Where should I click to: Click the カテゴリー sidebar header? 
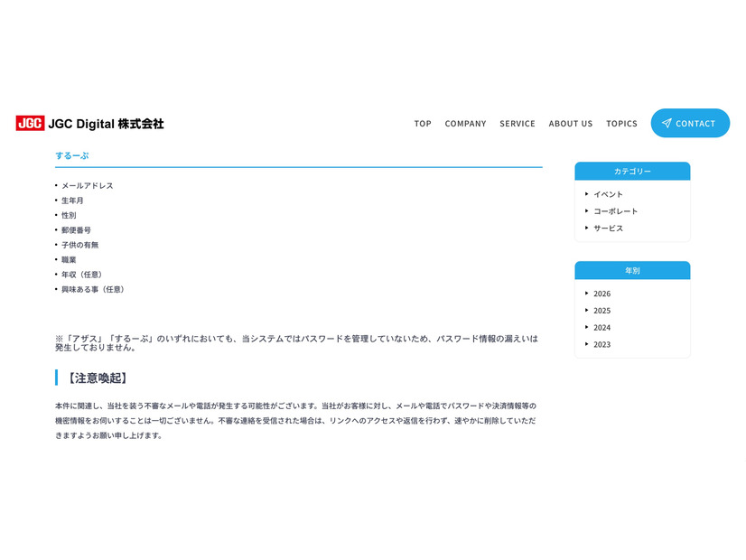(632, 172)
